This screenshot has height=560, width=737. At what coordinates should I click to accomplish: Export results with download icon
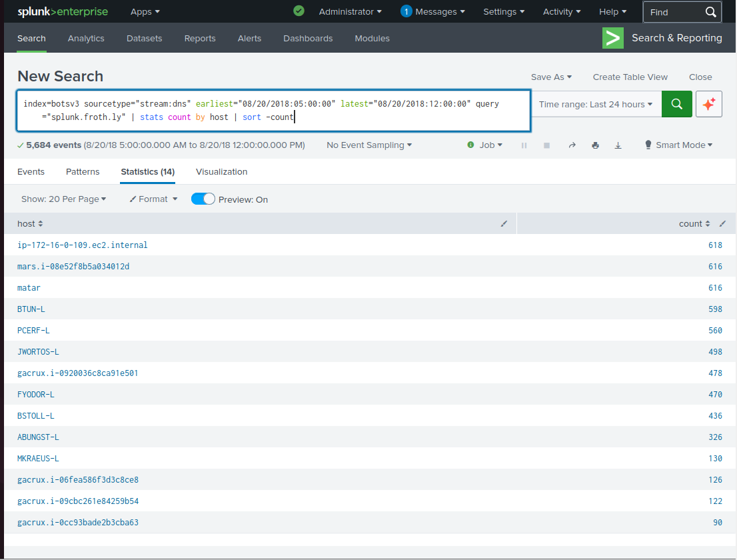pyautogui.click(x=618, y=145)
